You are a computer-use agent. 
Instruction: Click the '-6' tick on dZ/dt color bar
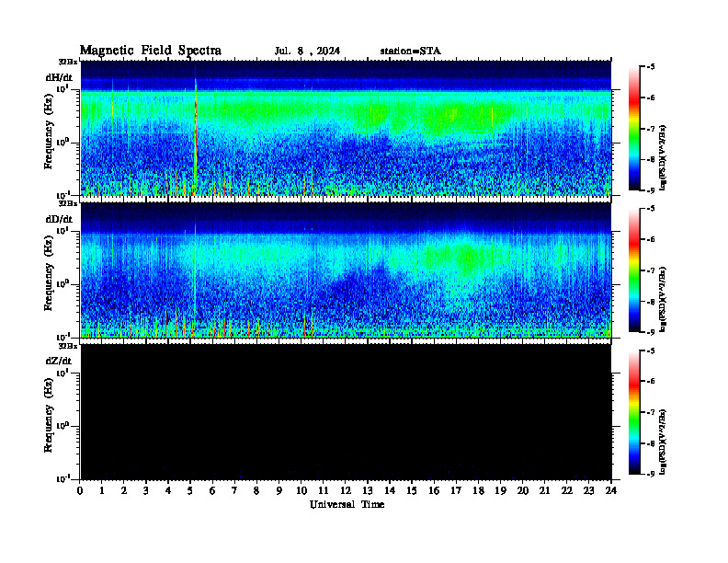pos(652,382)
